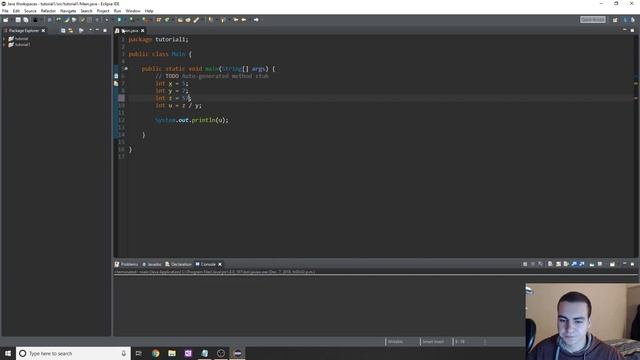Click 'package tutorial1;' line

(158, 39)
